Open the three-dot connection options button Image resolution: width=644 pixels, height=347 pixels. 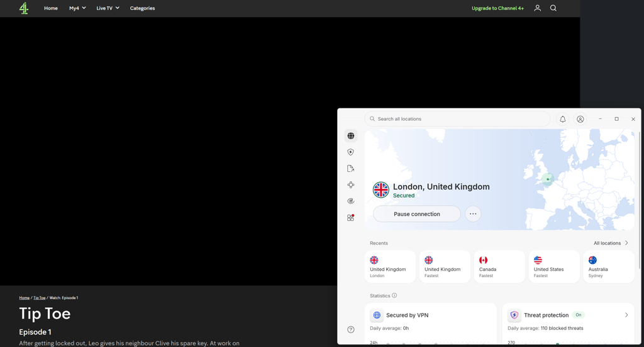point(473,213)
